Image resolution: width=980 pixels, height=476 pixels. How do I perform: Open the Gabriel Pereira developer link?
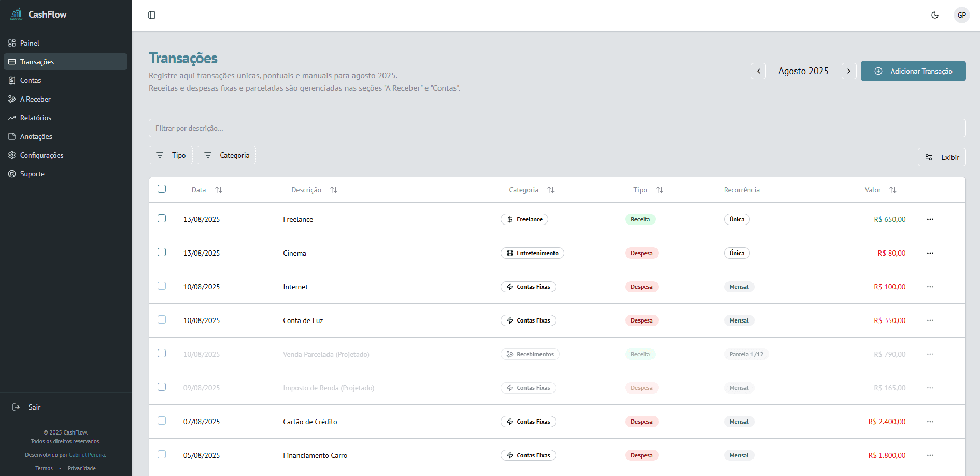click(87, 455)
